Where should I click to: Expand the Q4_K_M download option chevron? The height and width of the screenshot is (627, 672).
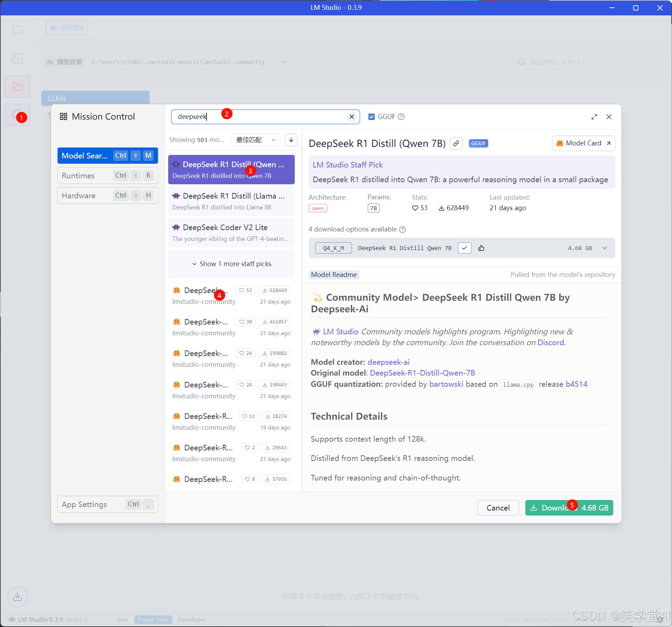(x=605, y=248)
